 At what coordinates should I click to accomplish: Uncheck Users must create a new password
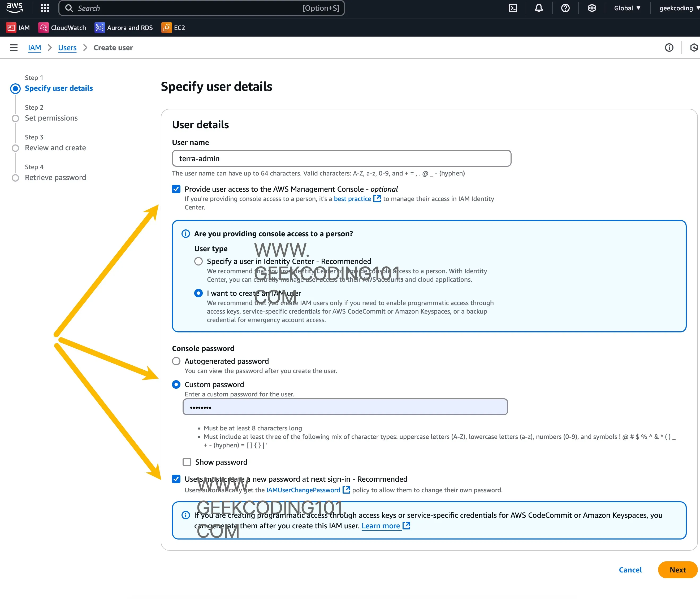176,479
